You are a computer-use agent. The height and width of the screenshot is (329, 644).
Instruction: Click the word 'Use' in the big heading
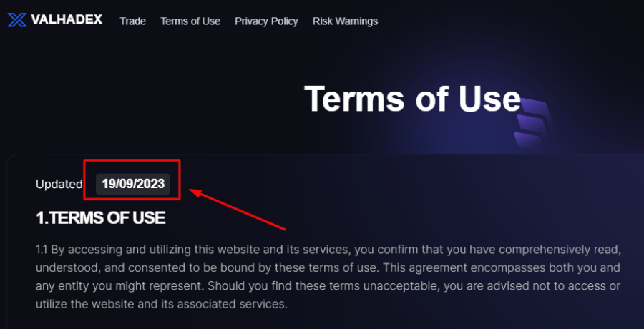click(x=490, y=99)
